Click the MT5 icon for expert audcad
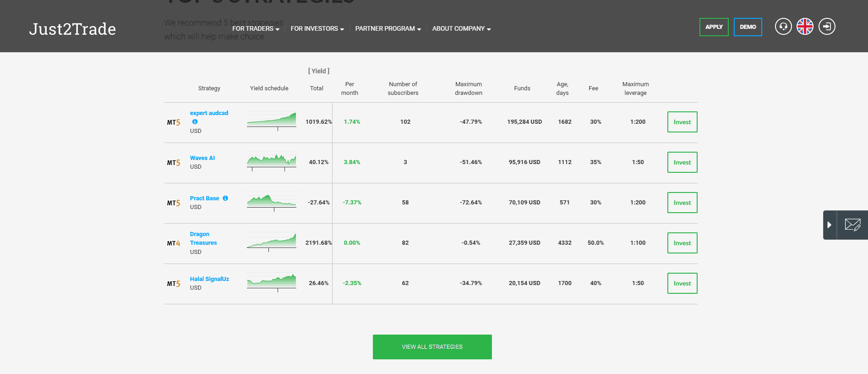 pos(174,122)
